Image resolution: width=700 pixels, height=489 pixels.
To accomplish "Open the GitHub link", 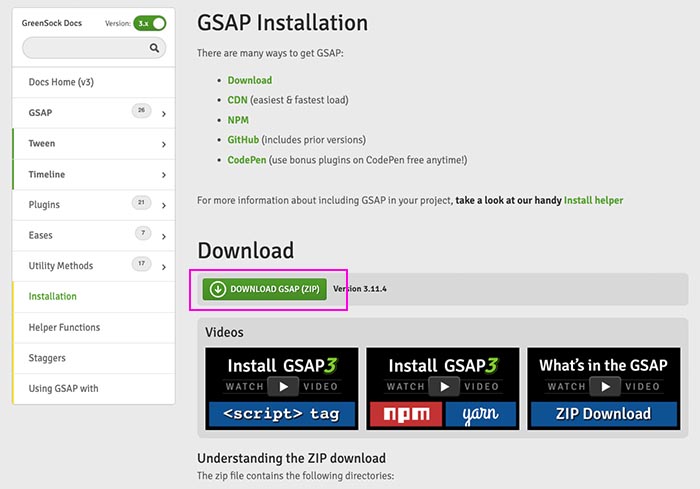I will 243,140.
